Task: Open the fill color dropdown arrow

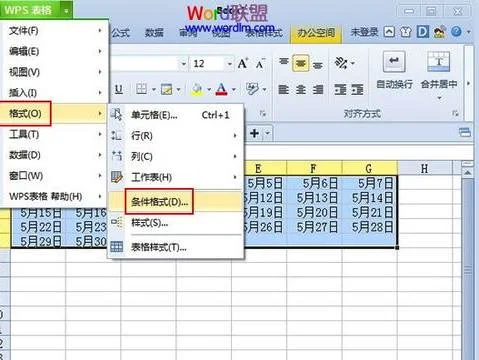Action: point(209,89)
